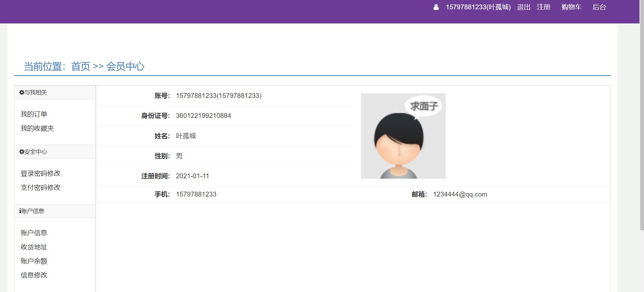This screenshot has width=644, height=292.
Task: Click the 当前位置 breadcrumb label
Action: (44, 66)
